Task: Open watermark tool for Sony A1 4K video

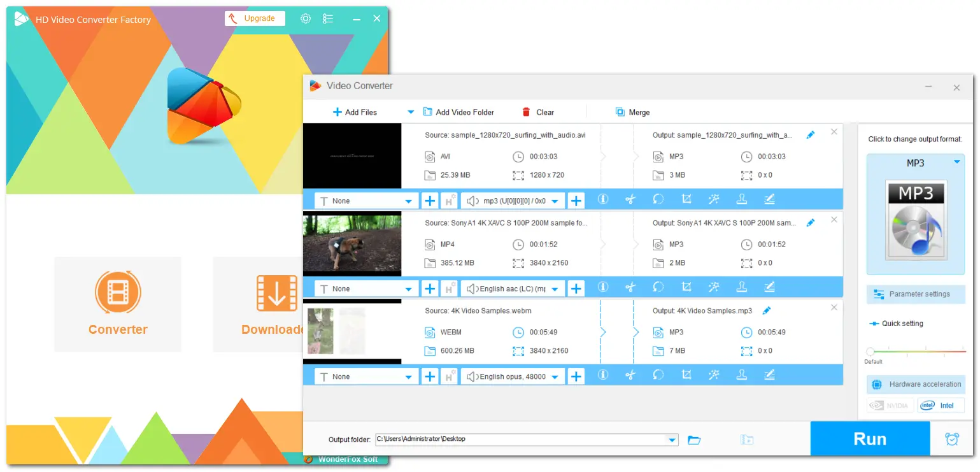Action: click(741, 288)
